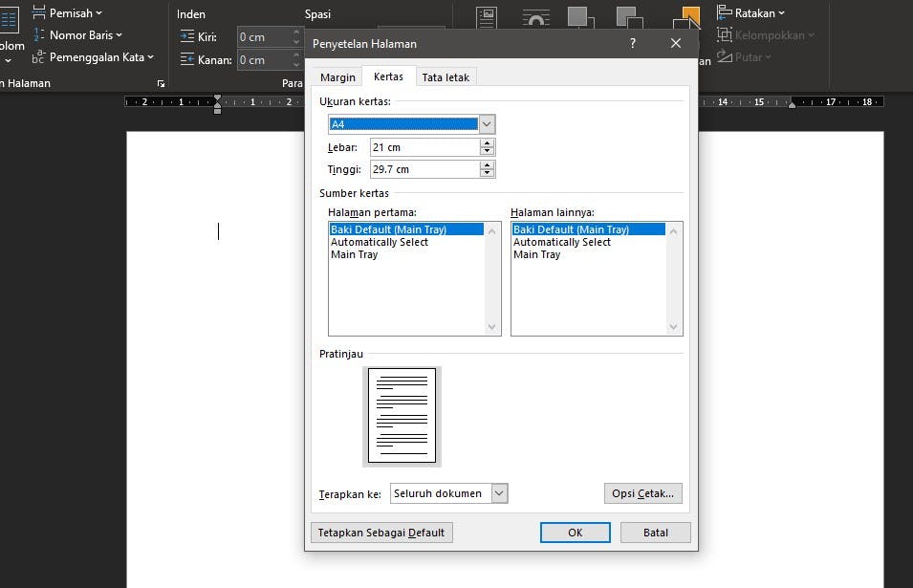Open Opsi Cetak print options

point(642,493)
